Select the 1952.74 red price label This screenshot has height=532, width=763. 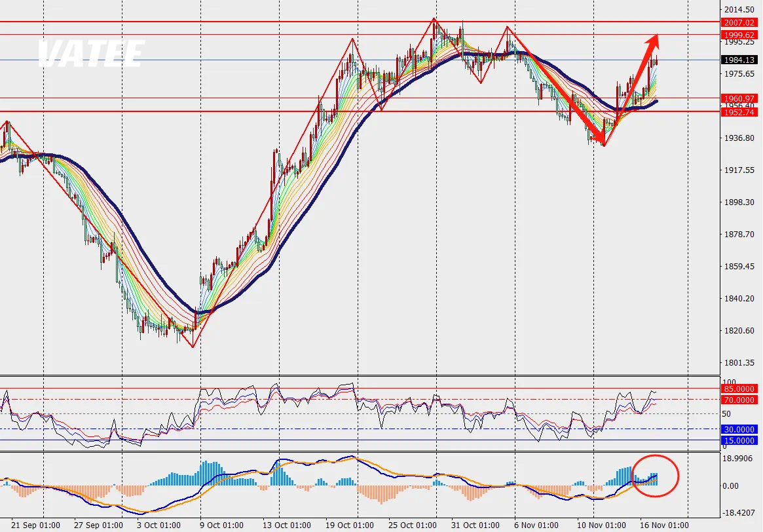738,112
